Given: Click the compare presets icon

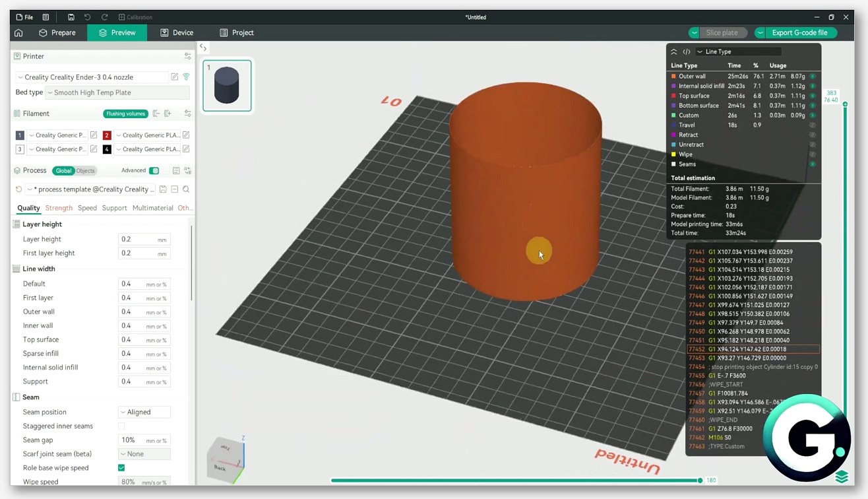Looking at the screenshot, I should pos(188,170).
